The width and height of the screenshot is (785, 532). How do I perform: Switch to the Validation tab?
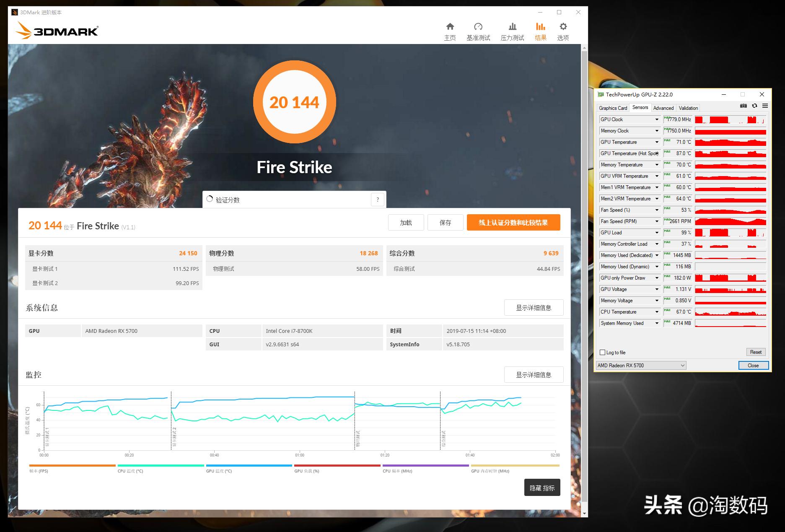[x=688, y=108]
